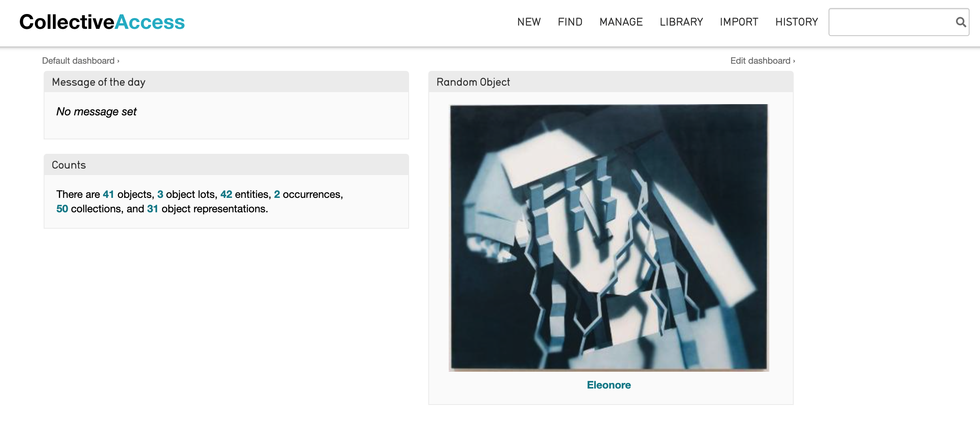Open the 3 object lots count

(160, 194)
